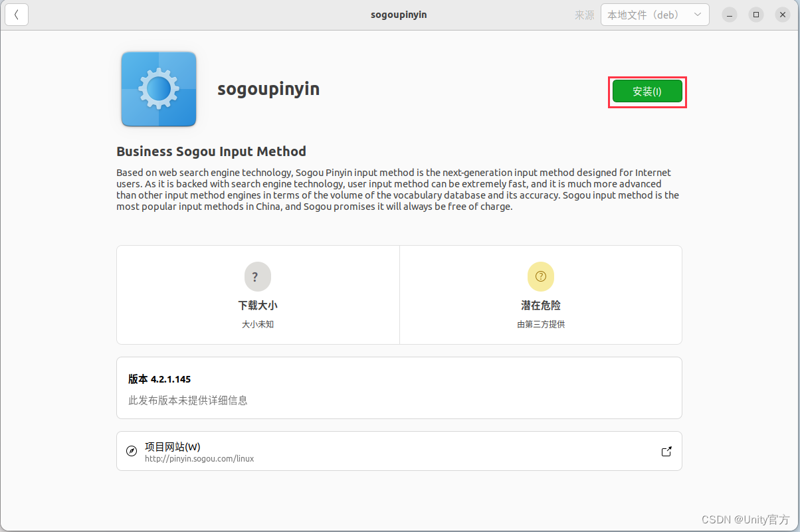The image size is (800, 532).
Task: Click the 下载大小 label text
Action: pos(258,306)
